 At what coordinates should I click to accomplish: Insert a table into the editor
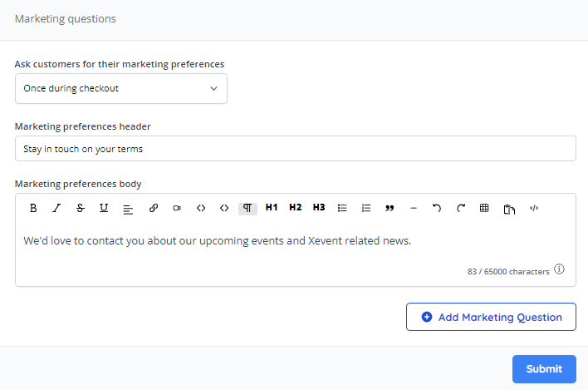tap(484, 208)
